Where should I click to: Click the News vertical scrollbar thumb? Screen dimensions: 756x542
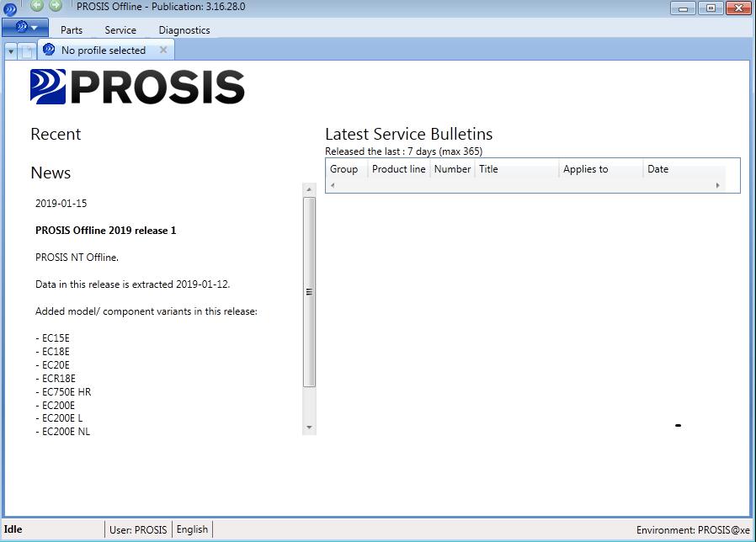point(309,291)
